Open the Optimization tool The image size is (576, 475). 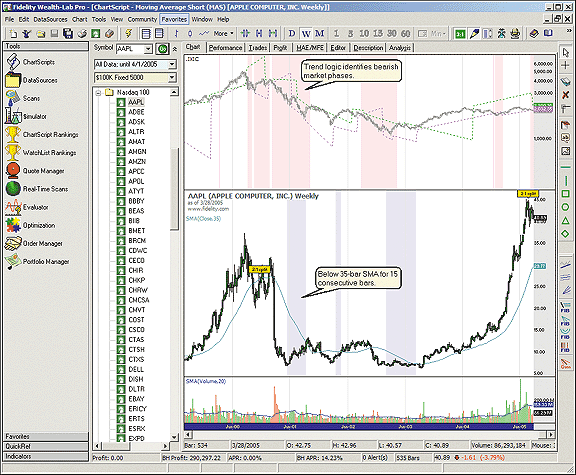pyautogui.click(x=30, y=225)
